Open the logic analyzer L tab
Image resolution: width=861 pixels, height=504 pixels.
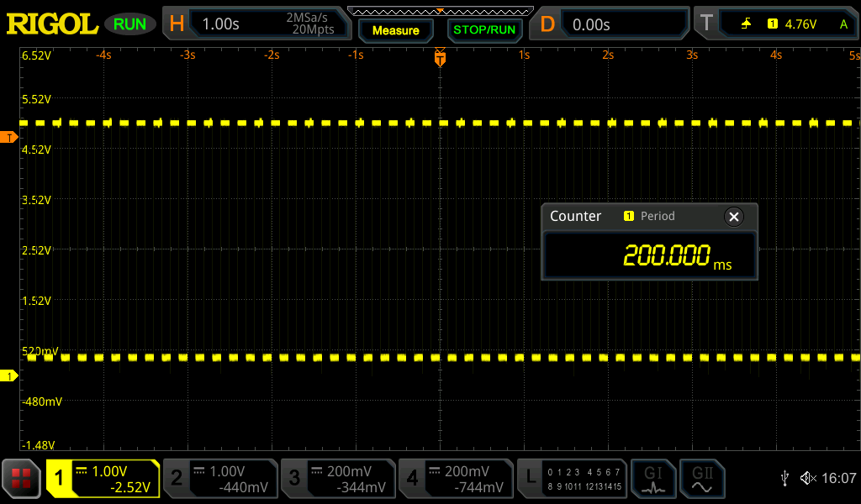(x=530, y=478)
